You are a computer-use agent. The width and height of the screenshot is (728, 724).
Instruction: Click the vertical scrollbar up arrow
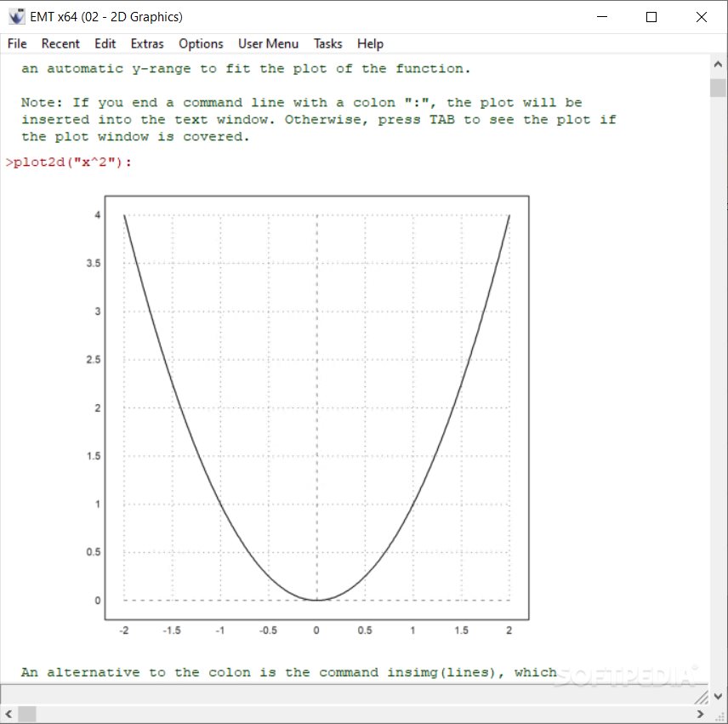coord(718,65)
